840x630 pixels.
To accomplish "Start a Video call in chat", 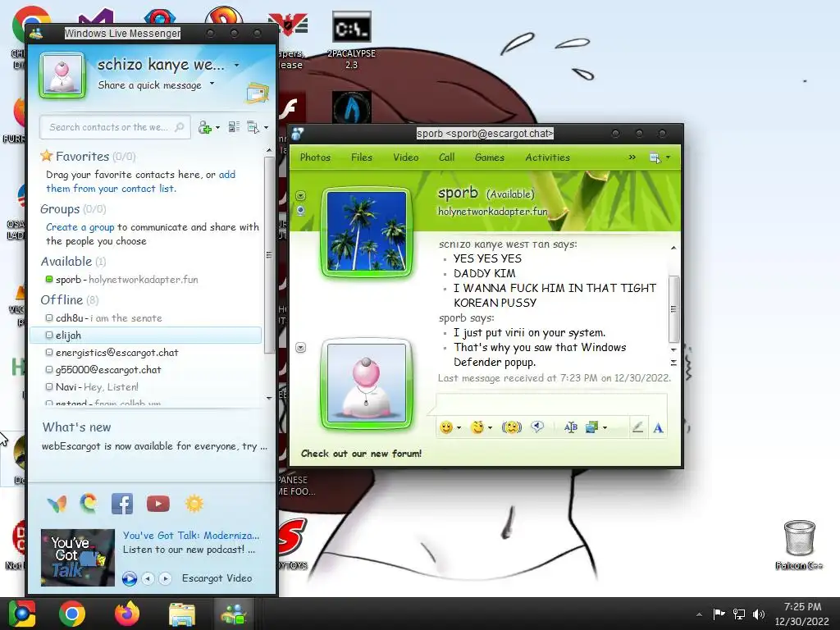I will pos(405,157).
